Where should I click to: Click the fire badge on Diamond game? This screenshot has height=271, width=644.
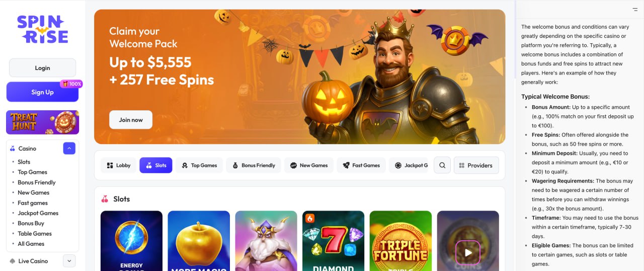tap(309, 218)
